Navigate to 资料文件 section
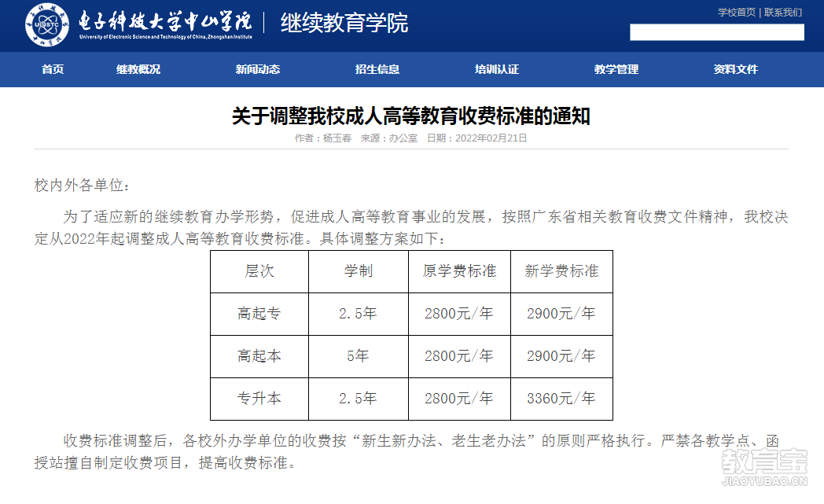This screenshot has width=824, height=504. point(736,69)
